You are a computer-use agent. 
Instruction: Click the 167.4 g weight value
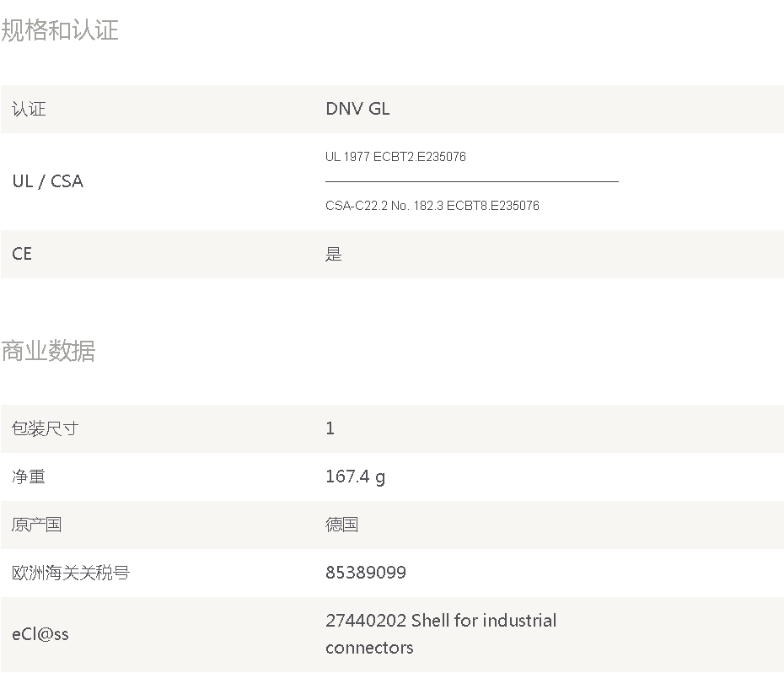point(355,476)
